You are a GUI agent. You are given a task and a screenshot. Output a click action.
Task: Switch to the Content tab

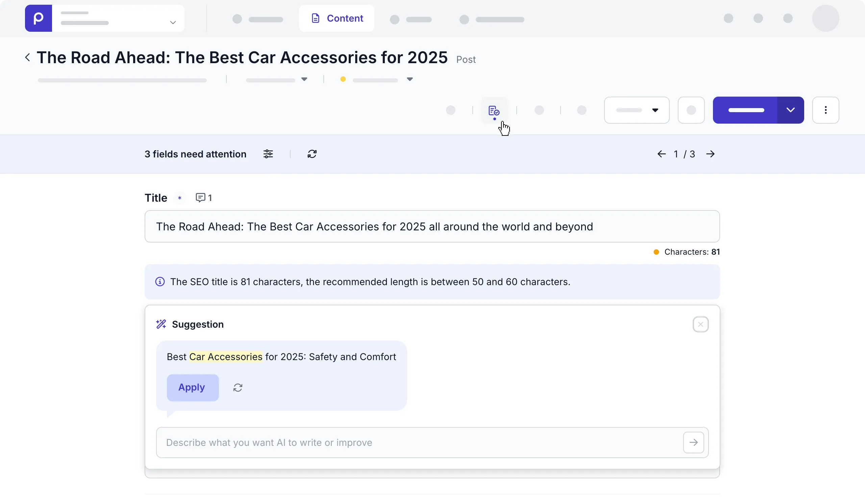point(337,18)
